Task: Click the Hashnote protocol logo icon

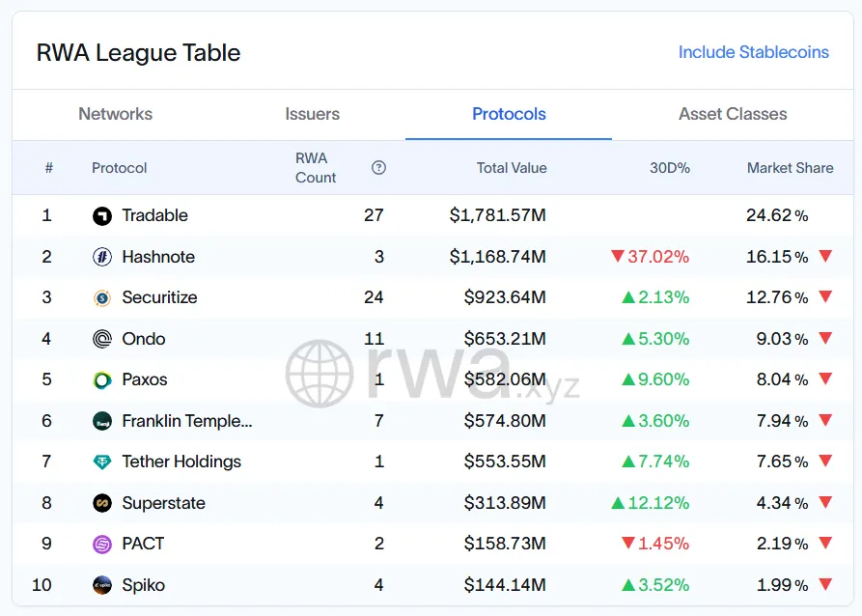Action: tap(102, 257)
